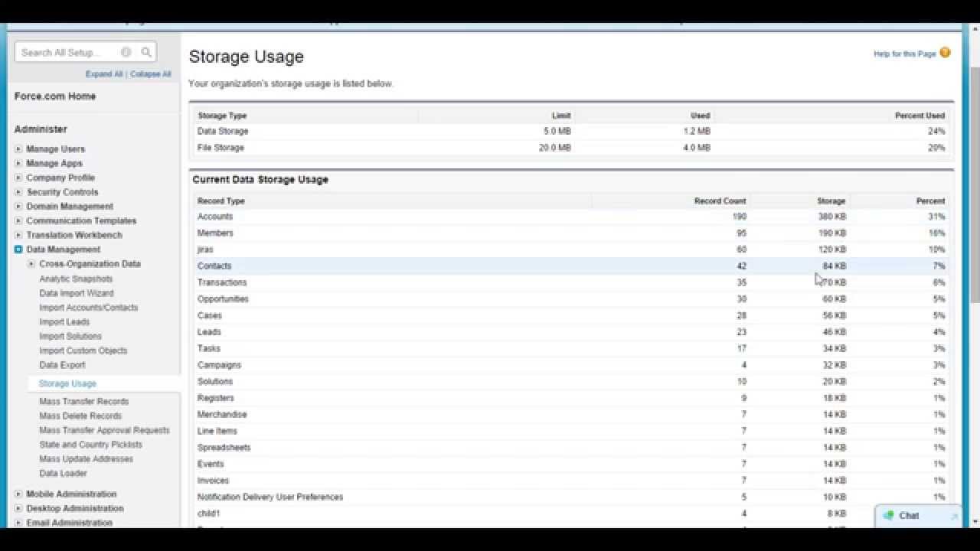Open Data Loader

(x=63, y=474)
